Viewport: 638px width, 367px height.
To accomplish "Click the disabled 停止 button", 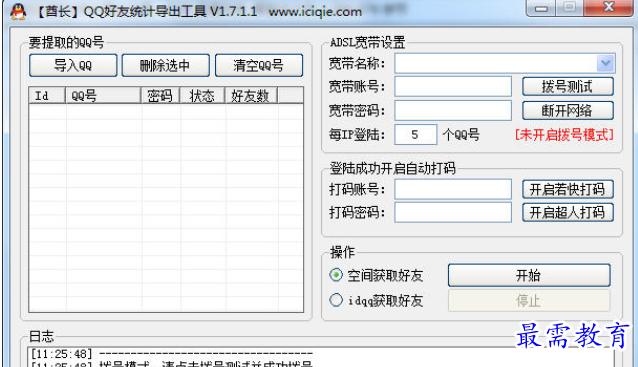I will point(529,301).
